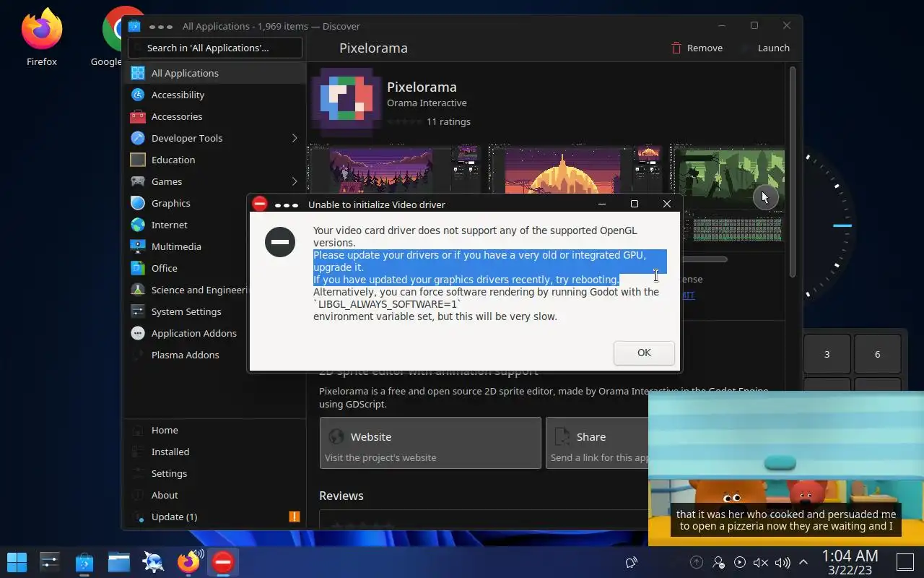This screenshot has width=924, height=578.
Task: Click OK in the video driver error dialog
Action: 644,353
